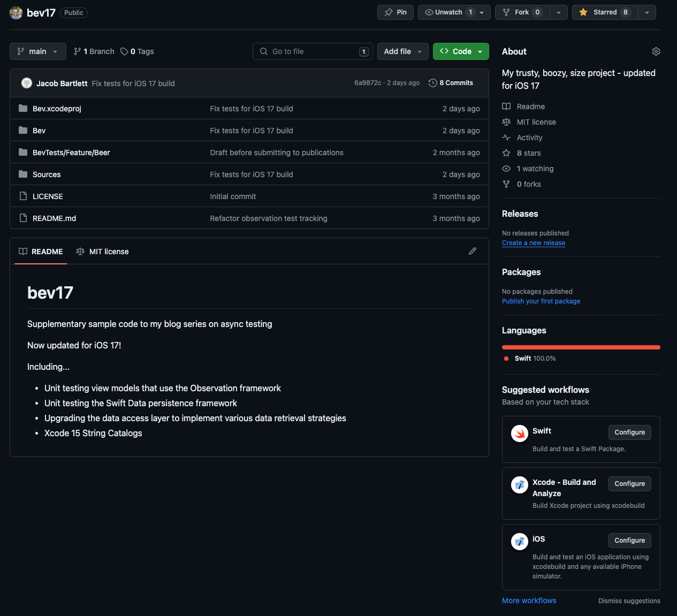Image resolution: width=677 pixels, height=616 pixels.
Task: Switch to the MIT license tab
Action: point(103,252)
